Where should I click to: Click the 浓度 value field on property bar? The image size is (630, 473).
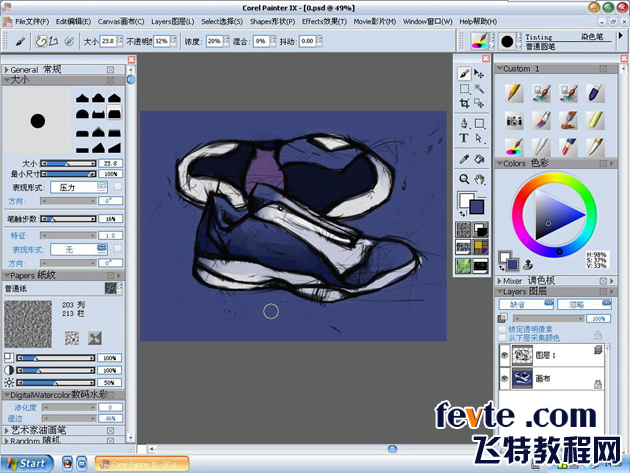tap(214, 41)
